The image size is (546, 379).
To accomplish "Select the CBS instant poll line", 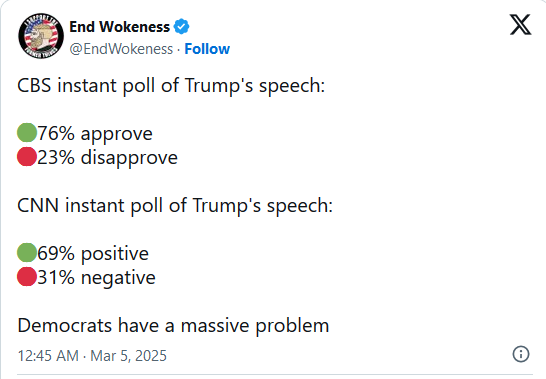I will point(171,86).
